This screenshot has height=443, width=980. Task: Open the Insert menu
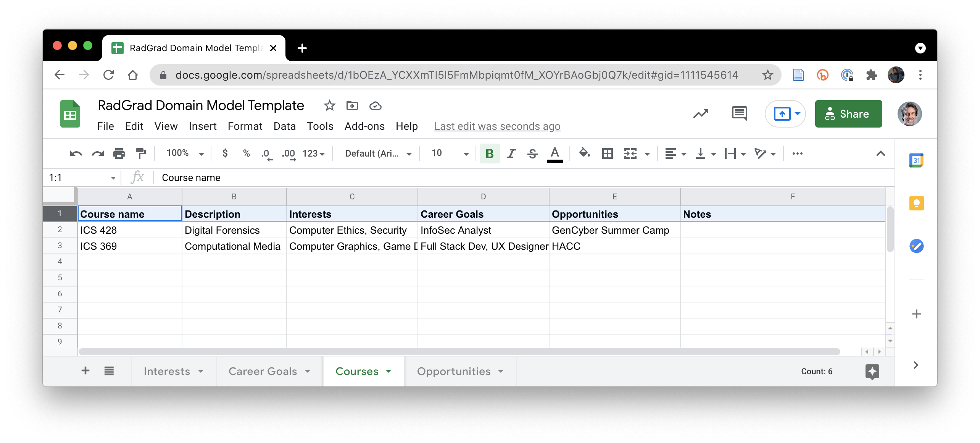coord(203,126)
